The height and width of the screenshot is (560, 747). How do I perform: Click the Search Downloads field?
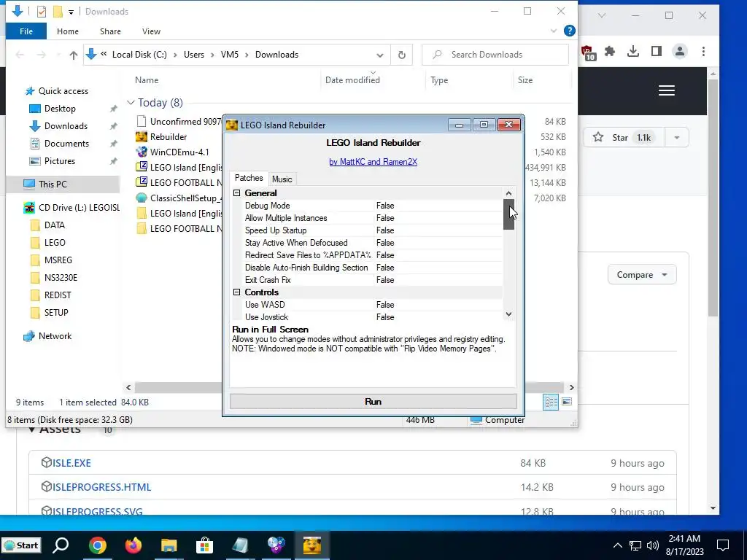pos(495,55)
